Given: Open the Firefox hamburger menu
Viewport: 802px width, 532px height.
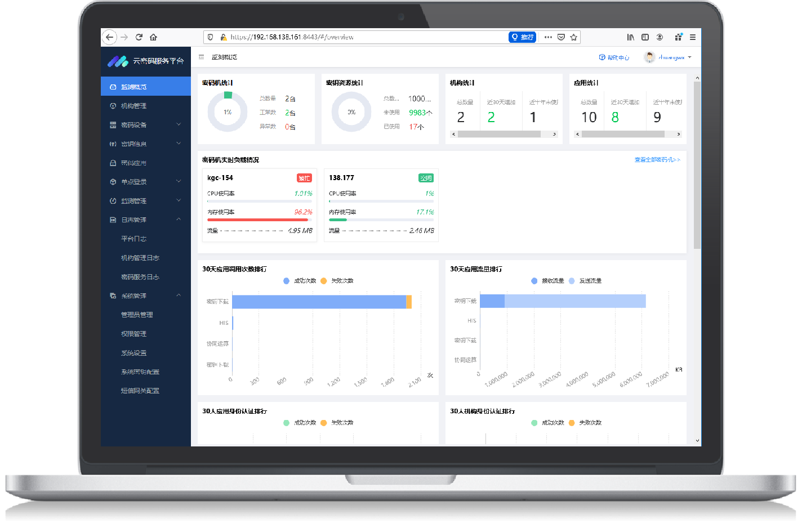Looking at the screenshot, I should coord(692,37).
